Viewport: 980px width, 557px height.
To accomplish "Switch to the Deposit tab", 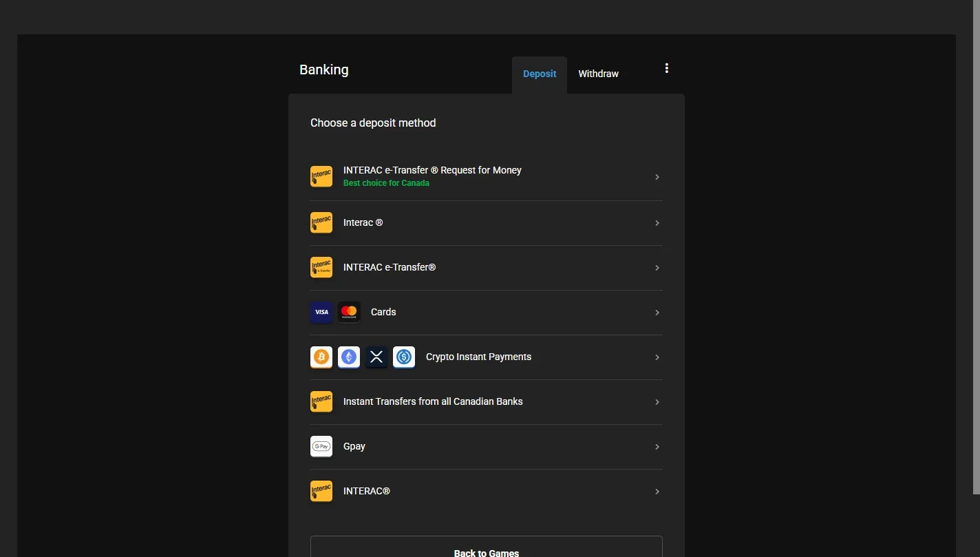I will (x=540, y=74).
